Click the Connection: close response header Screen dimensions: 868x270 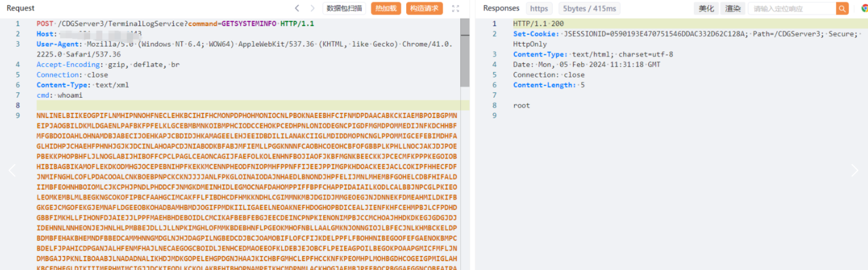pyautogui.click(x=549, y=74)
